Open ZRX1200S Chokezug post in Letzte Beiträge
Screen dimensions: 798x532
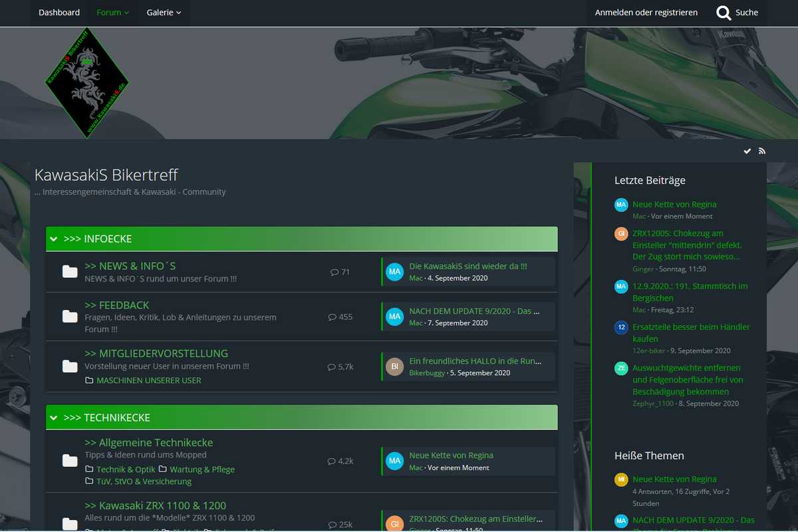(687, 245)
